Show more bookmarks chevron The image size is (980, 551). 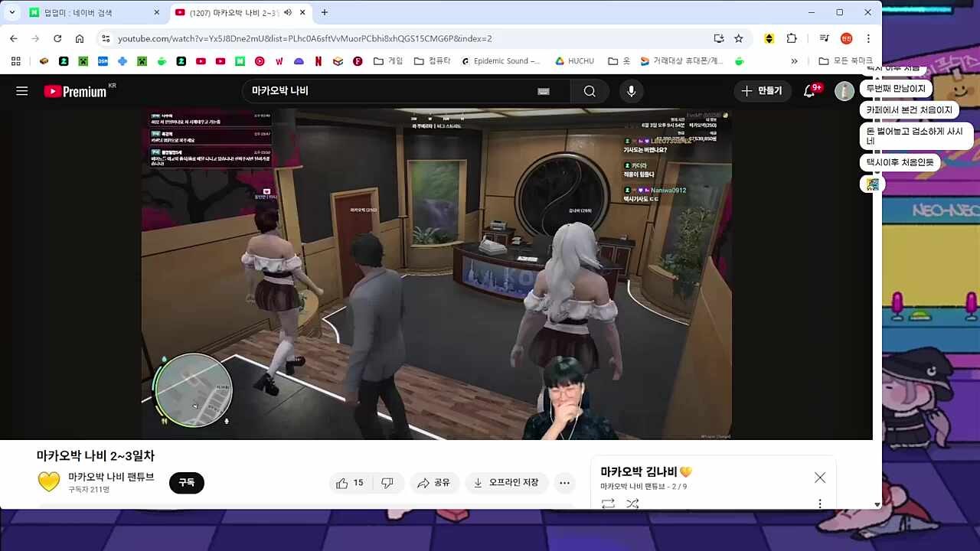(794, 61)
